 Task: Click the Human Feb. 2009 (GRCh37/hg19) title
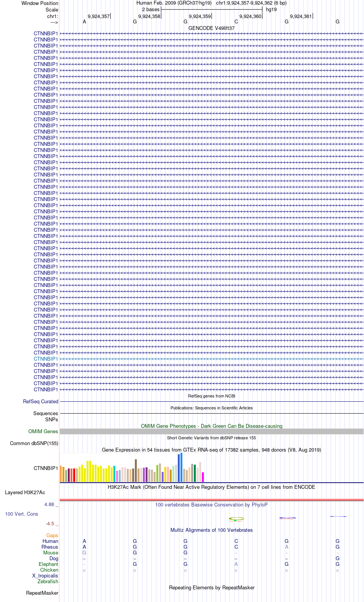tap(174, 3)
